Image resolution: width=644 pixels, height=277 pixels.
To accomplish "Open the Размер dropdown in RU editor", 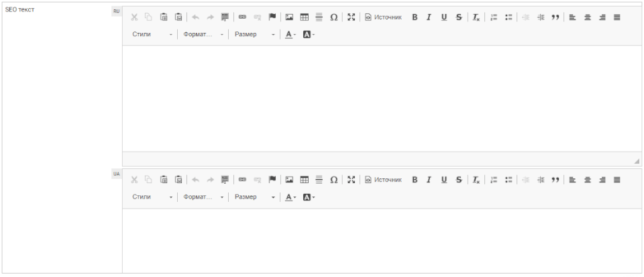I will 254,34.
